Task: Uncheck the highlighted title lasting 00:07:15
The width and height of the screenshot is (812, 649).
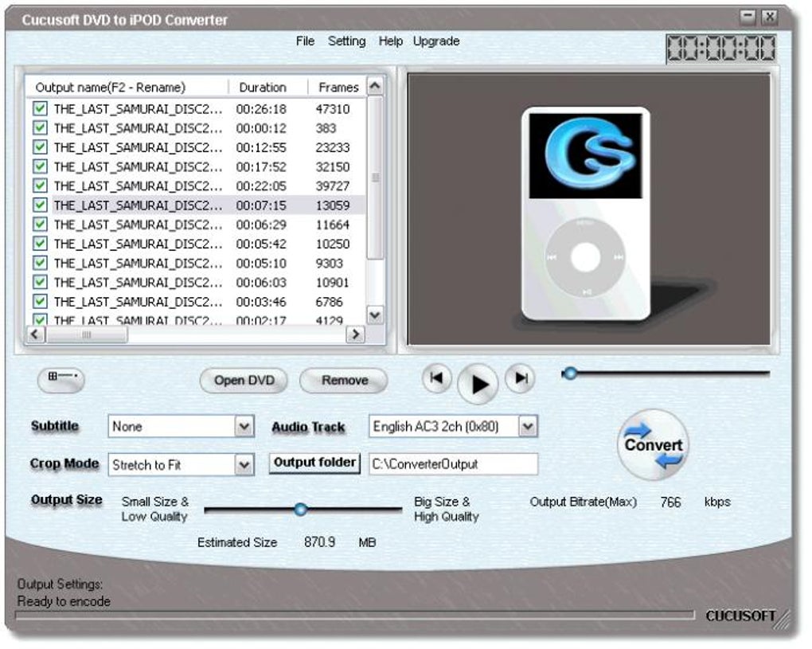Action: pyautogui.click(x=40, y=205)
